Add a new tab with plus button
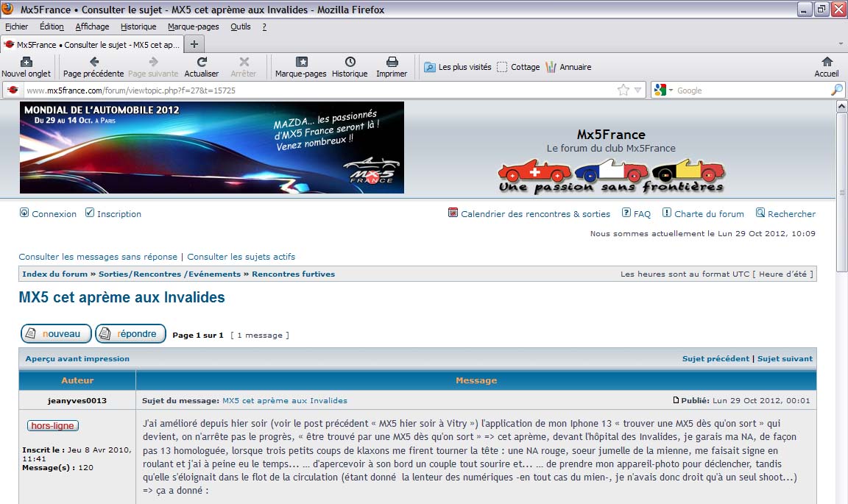The width and height of the screenshot is (848, 504). click(194, 44)
